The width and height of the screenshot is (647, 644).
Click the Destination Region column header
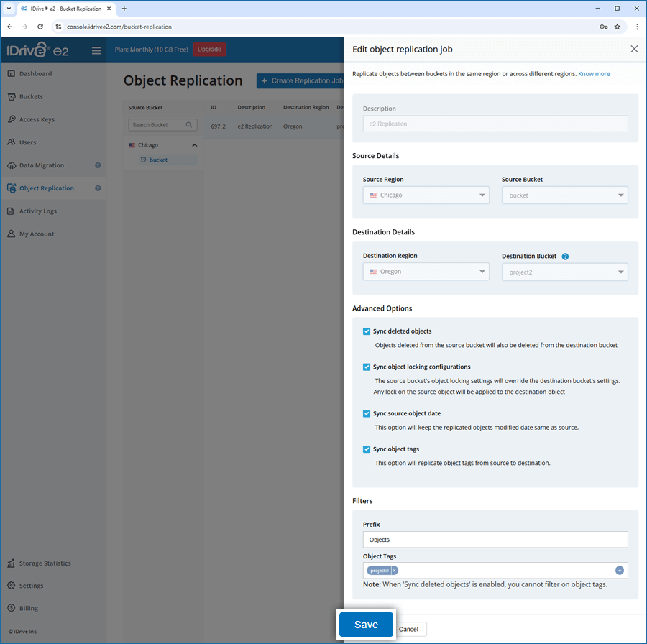pos(306,107)
